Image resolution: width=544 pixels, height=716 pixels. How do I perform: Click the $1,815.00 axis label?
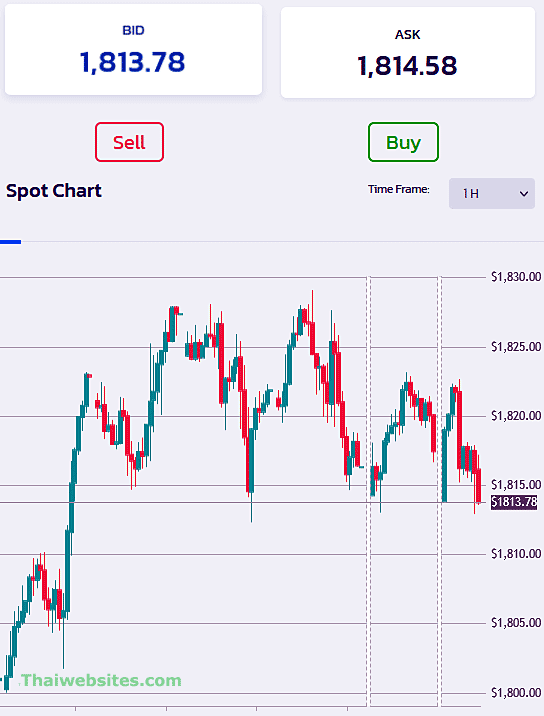click(516, 485)
